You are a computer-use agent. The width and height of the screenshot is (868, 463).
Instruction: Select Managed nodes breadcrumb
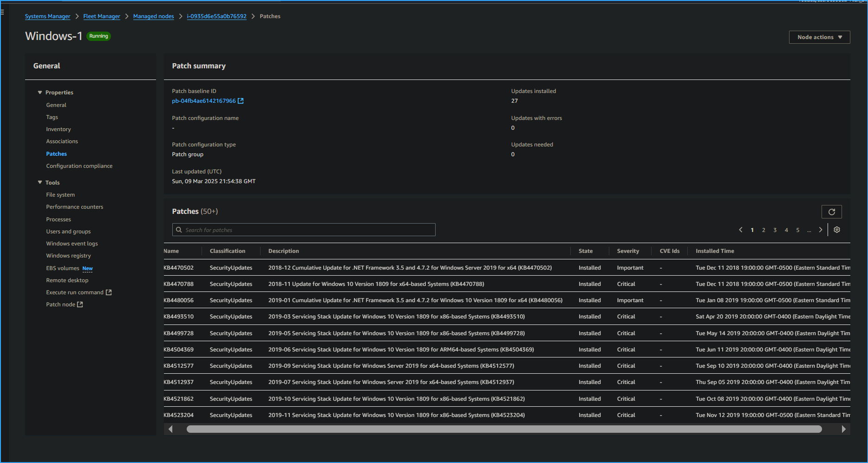(x=153, y=16)
